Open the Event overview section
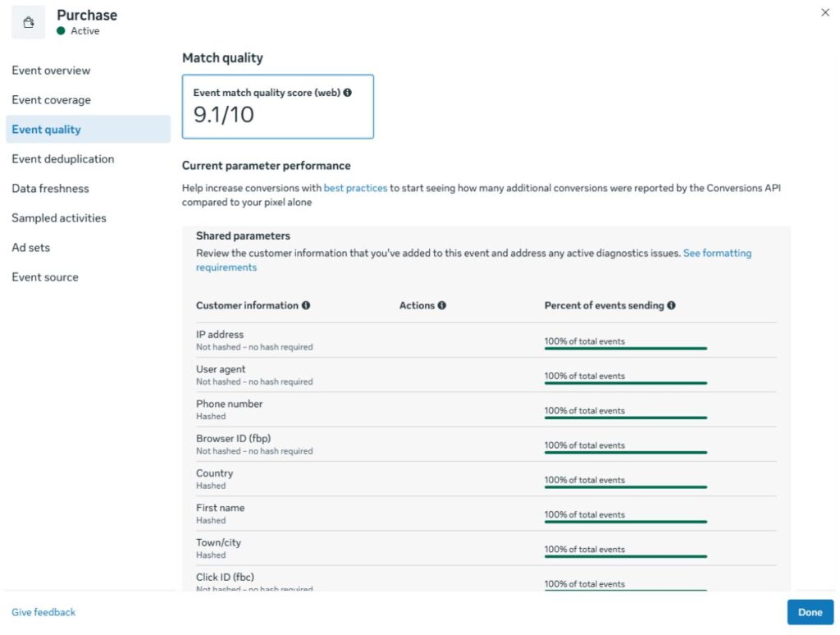The width and height of the screenshot is (840, 635). pyautogui.click(x=51, y=71)
